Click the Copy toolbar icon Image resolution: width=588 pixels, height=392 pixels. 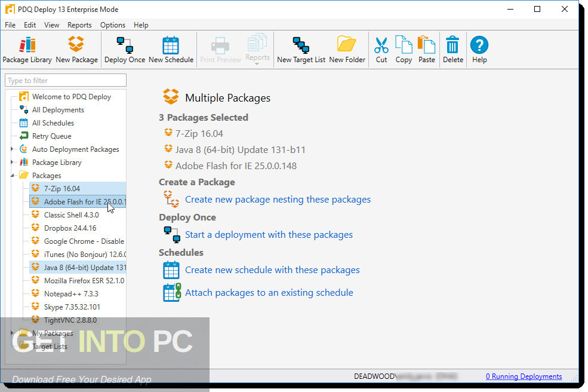404,50
